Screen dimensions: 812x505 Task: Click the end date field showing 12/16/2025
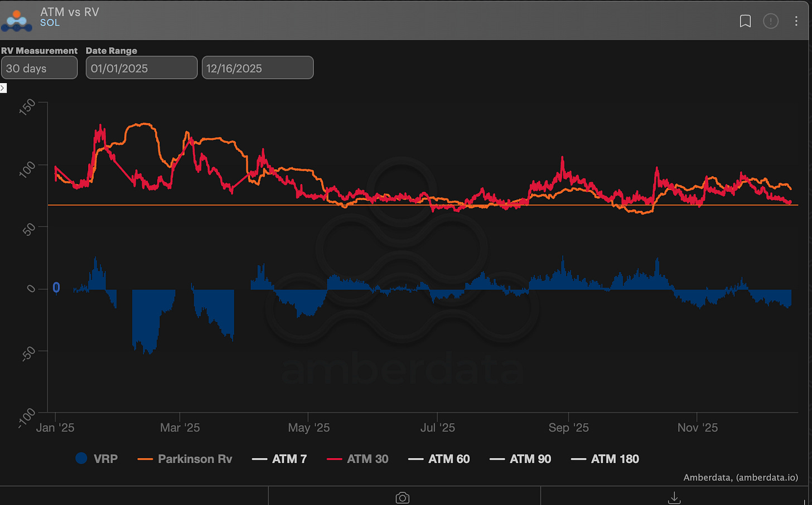(x=257, y=67)
